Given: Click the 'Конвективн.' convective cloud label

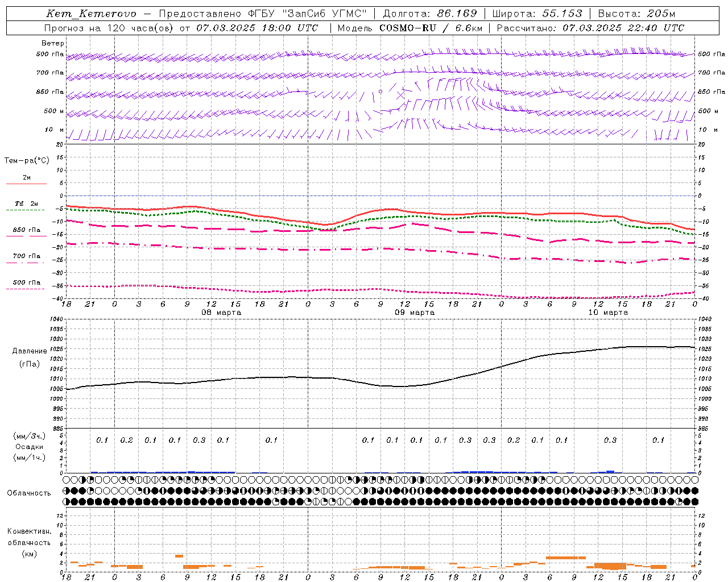Looking at the screenshot, I should coord(30,531).
